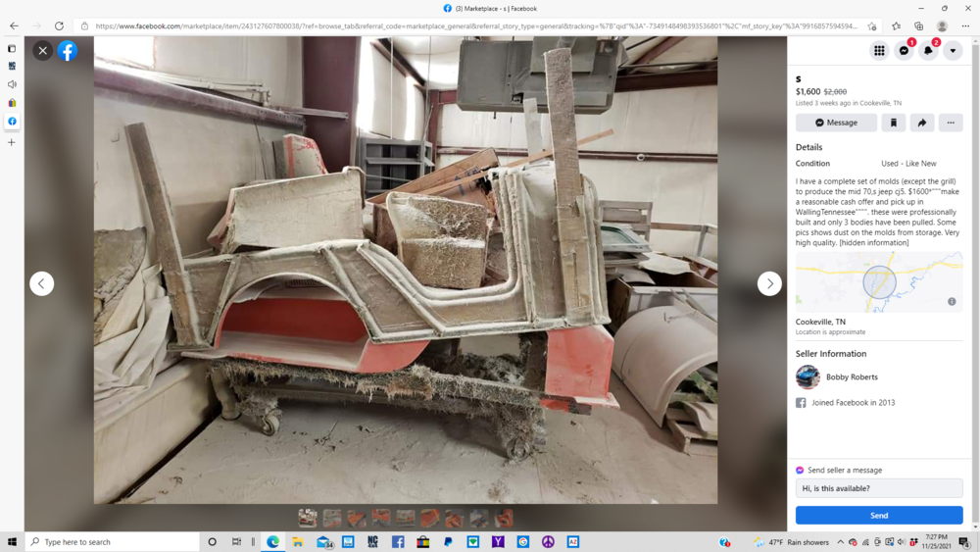The height and width of the screenshot is (552, 980).
Task: Go to next listing photo
Action: [769, 283]
